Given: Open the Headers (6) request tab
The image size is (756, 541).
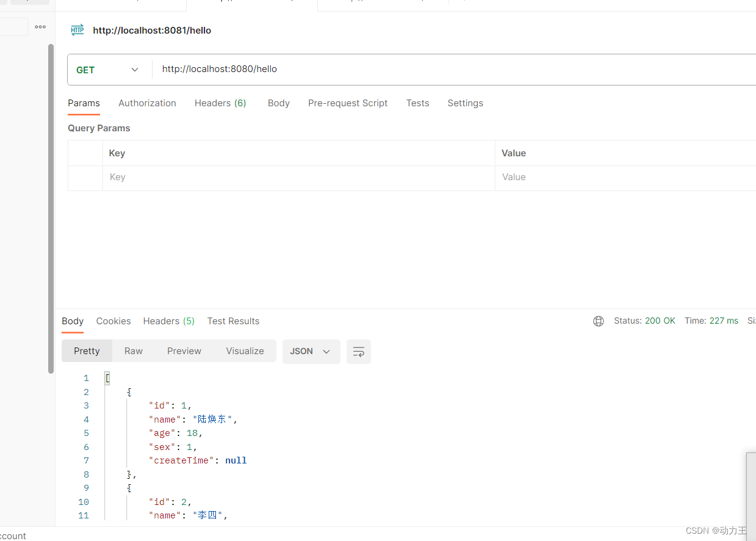Looking at the screenshot, I should [x=220, y=103].
